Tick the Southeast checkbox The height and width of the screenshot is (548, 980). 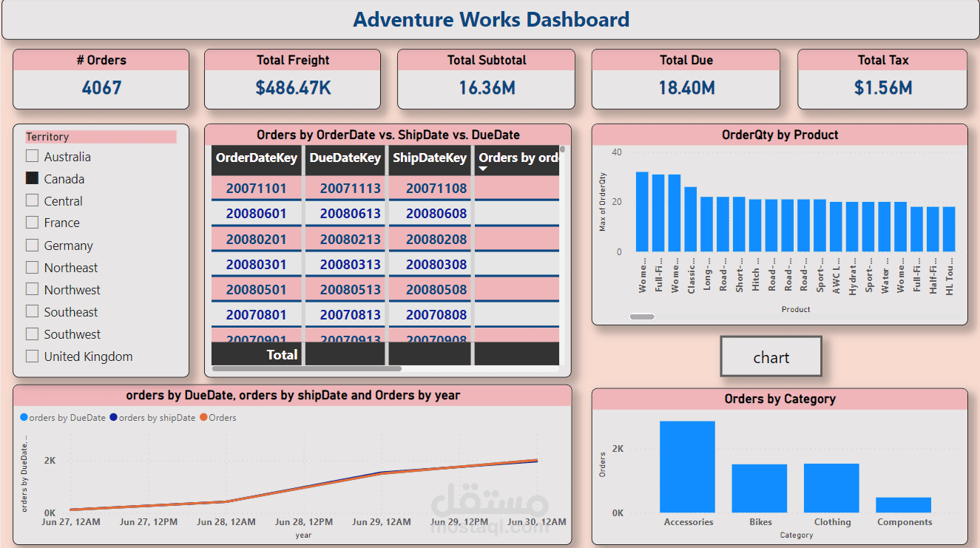(x=32, y=311)
